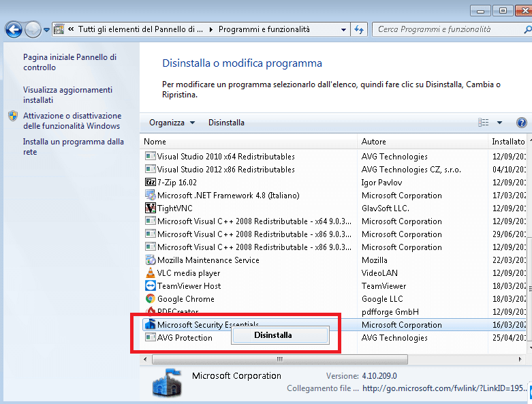
Task: Click author 'pdfforge GmbH'
Action: click(390, 312)
